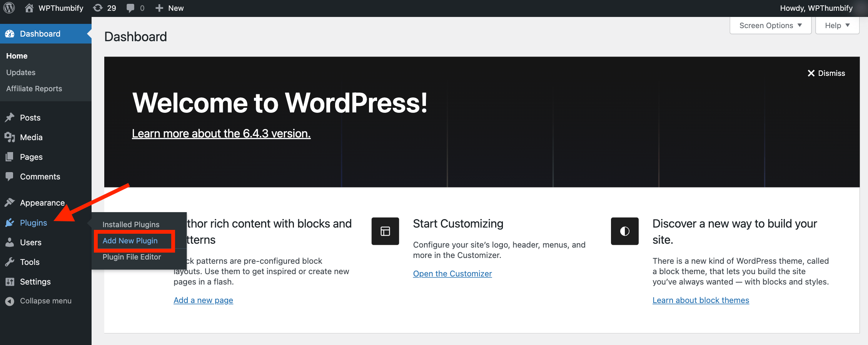Click the Posts pushpin icon
Image resolution: width=868 pixels, height=345 pixels.
[10, 117]
